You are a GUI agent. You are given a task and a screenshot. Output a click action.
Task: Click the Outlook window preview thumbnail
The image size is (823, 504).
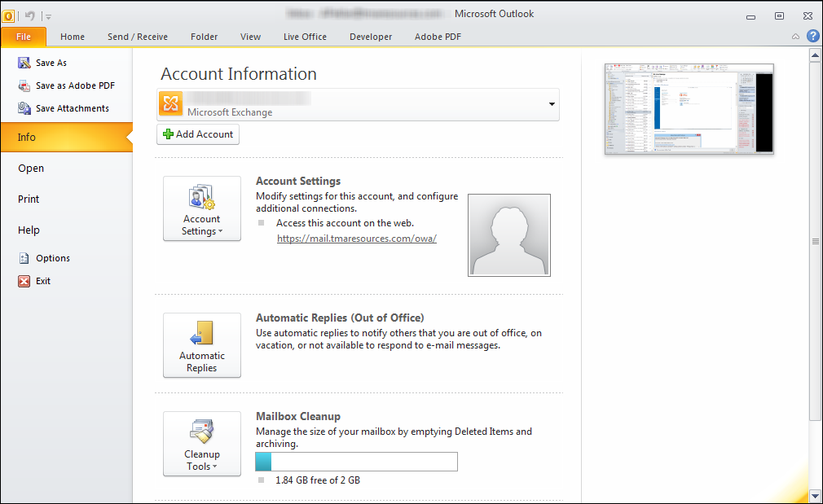pyautogui.click(x=689, y=109)
